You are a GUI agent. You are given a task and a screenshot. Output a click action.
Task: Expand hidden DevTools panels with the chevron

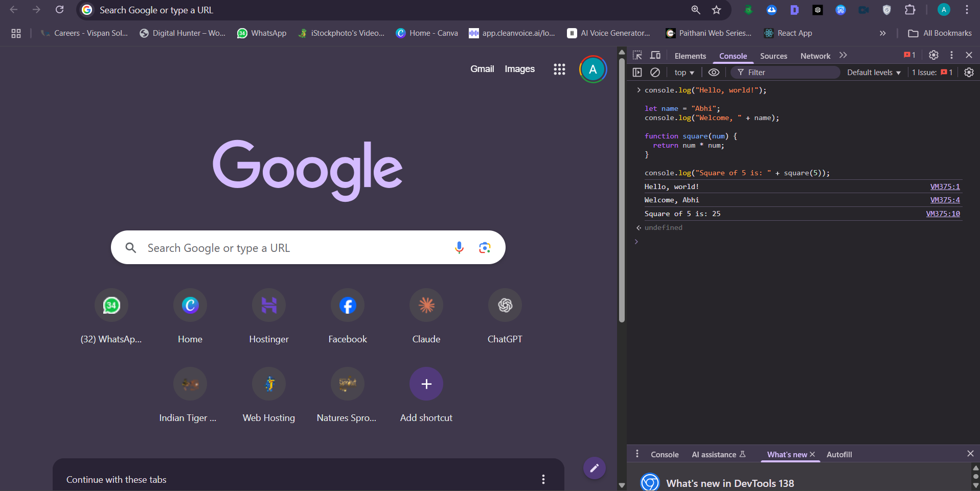click(844, 55)
